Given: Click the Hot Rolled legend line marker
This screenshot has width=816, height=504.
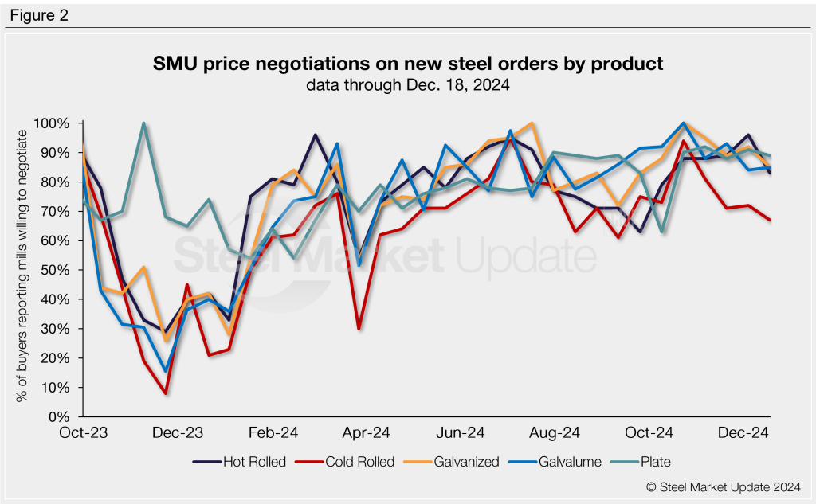Looking at the screenshot, I should pos(207,462).
